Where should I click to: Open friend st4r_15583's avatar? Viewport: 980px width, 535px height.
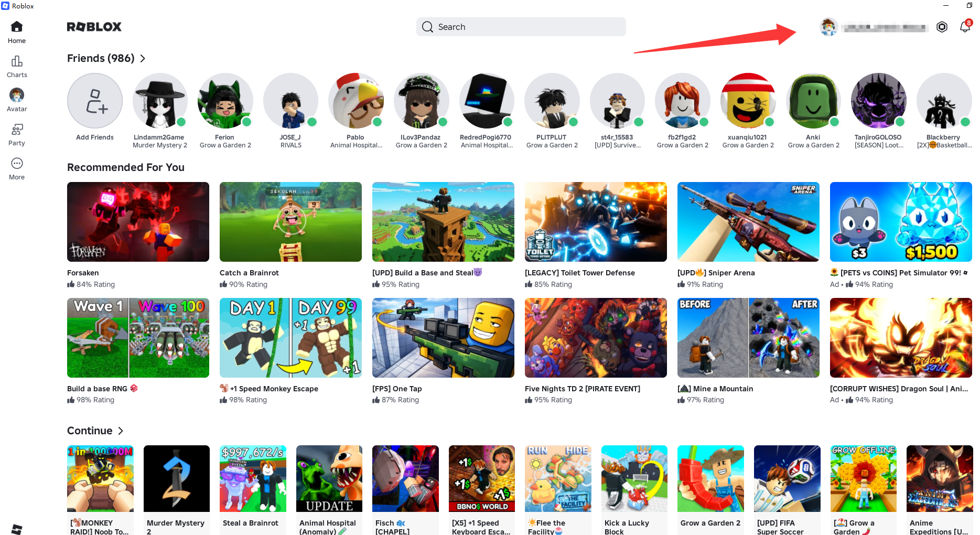click(x=617, y=101)
